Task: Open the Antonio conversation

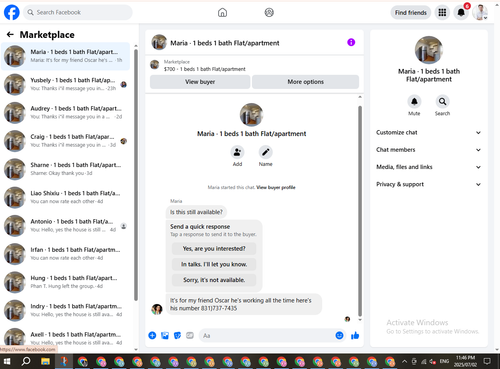Action: [x=65, y=226]
